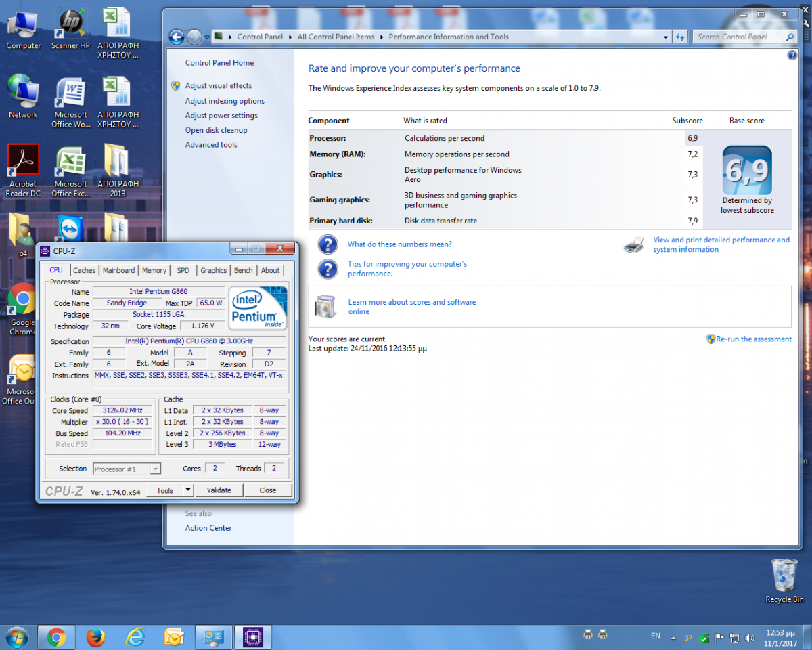The width and height of the screenshot is (812, 650).
Task: Open the Bench tab in CPU-Z
Action: pyautogui.click(x=244, y=270)
